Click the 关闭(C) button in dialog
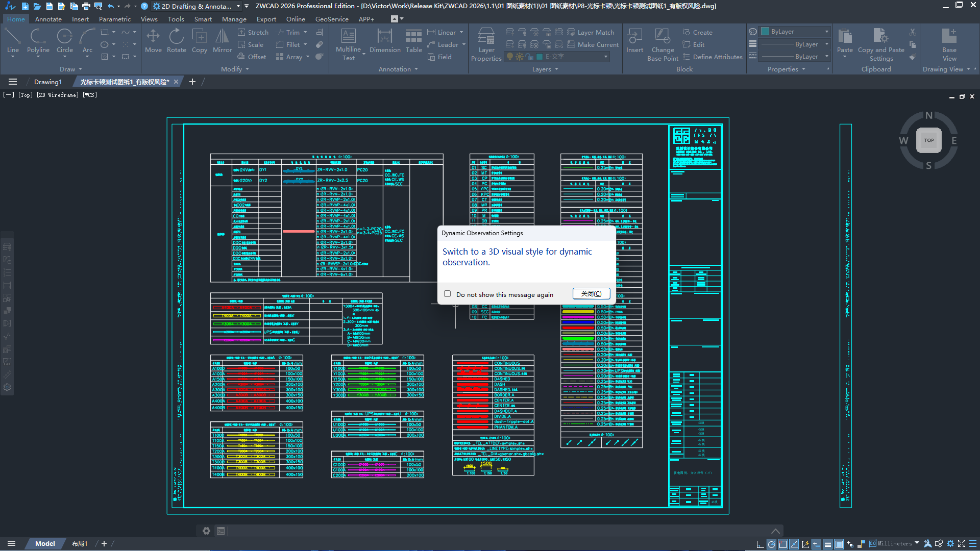This screenshot has height=551, width=980. pos(591,294)
